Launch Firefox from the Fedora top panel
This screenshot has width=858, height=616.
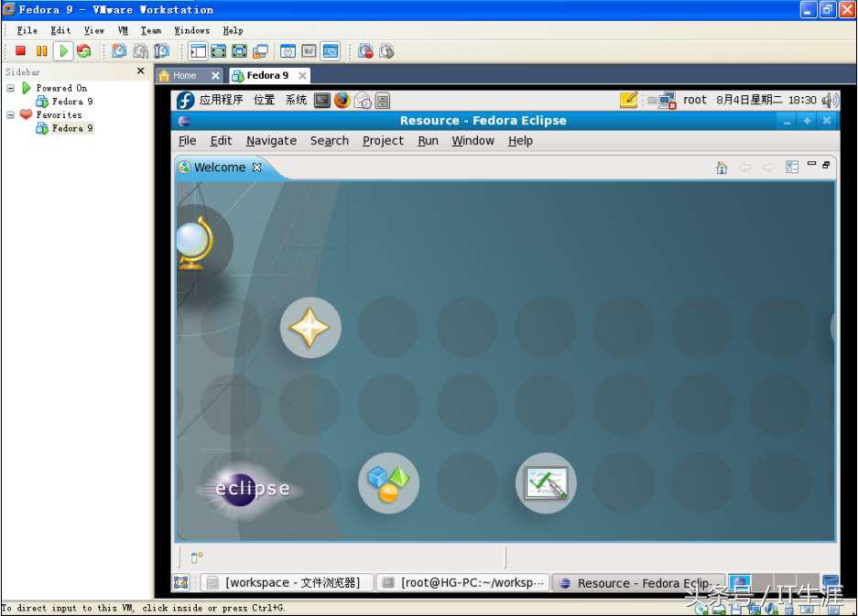click(x=341, y=101)
